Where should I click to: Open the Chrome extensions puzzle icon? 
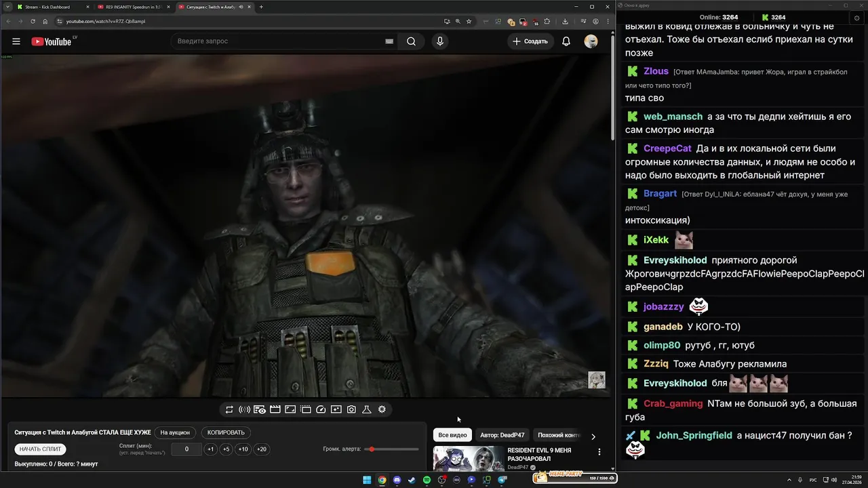pos(547,21)
